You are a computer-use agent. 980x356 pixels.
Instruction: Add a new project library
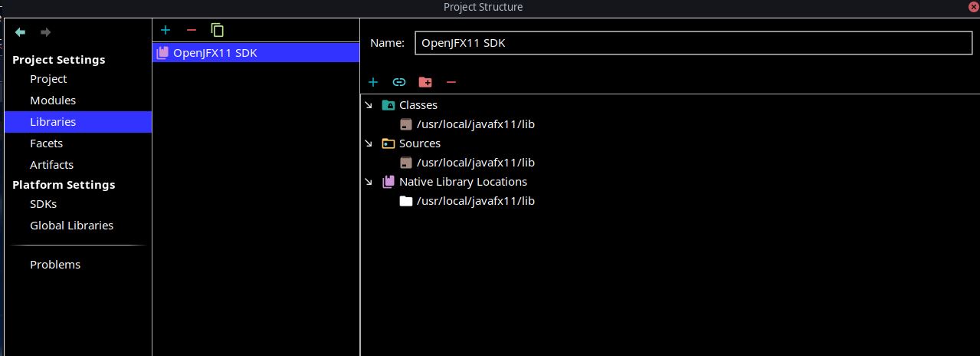coord(165,30)
